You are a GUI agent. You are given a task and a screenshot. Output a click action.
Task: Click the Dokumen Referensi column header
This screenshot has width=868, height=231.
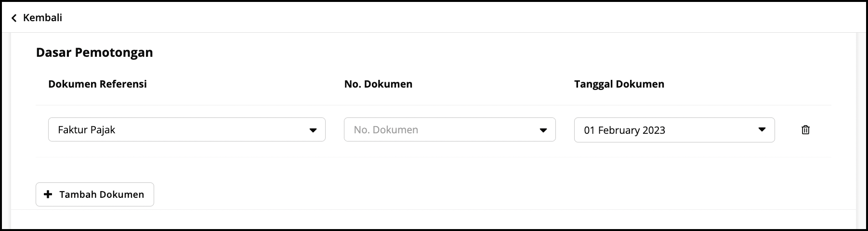tap(97, 84)
